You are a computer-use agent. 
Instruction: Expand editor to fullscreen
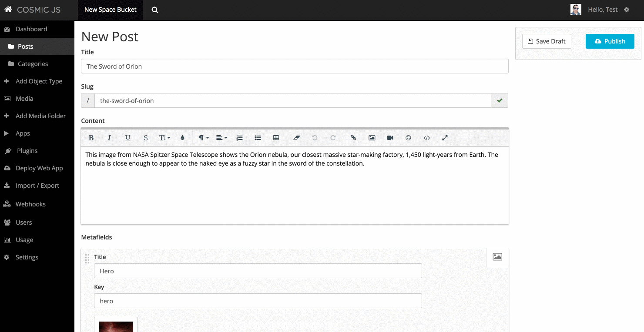click(x=445, y=138)
